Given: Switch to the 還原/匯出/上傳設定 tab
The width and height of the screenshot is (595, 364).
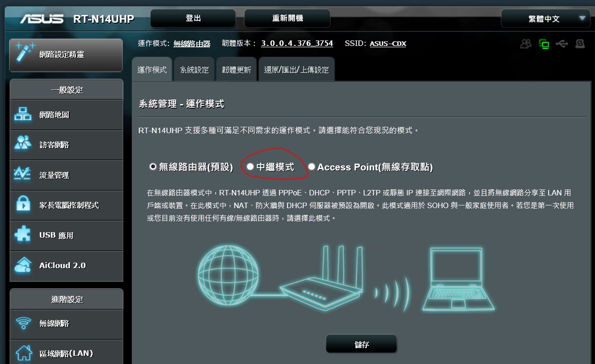Looking at the screenshot, I should [296, 70].
